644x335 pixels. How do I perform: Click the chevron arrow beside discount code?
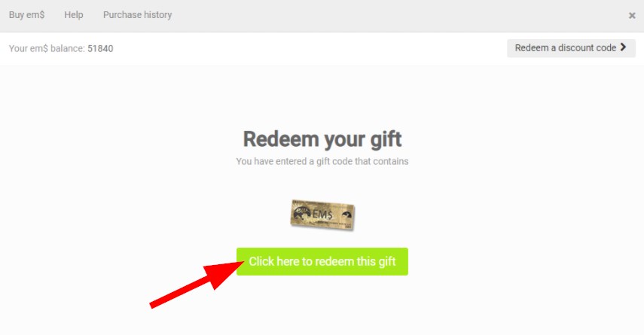coord(623,47)
